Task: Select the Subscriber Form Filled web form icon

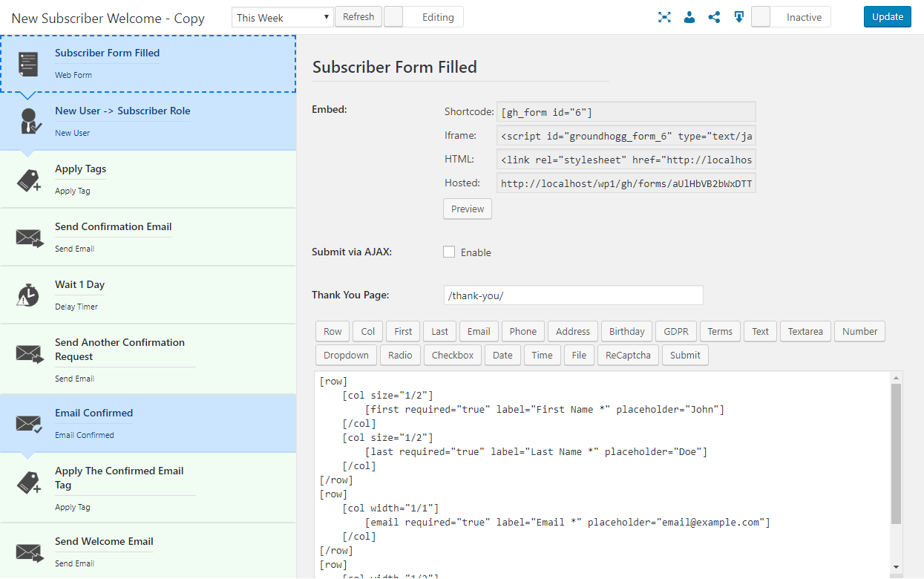Action: coord(28,65)
